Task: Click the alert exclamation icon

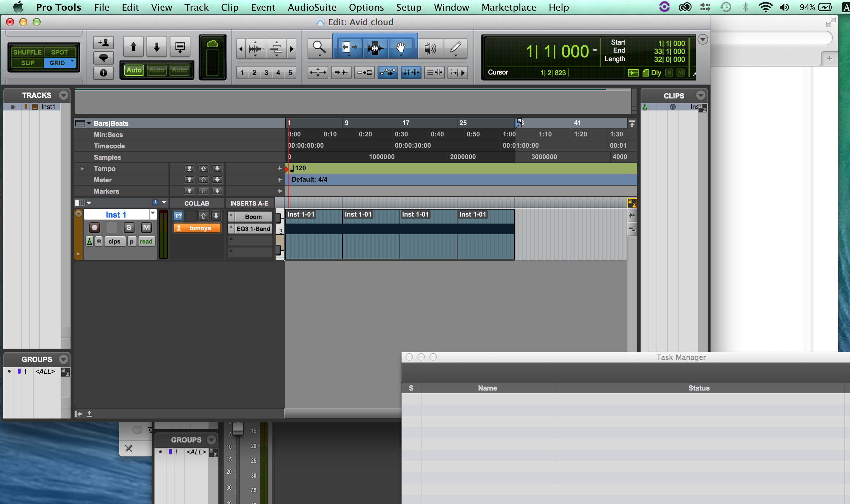Action: click(103, 72)
